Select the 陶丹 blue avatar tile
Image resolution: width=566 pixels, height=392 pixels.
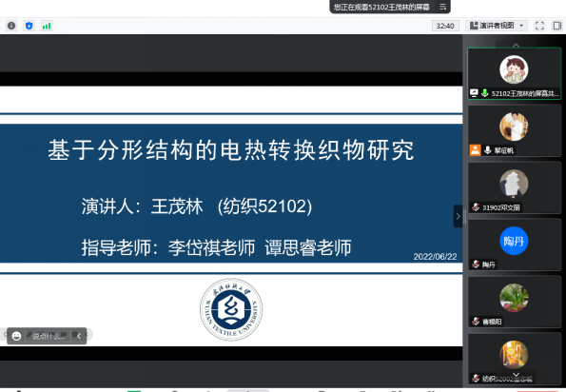coord(514,244)
